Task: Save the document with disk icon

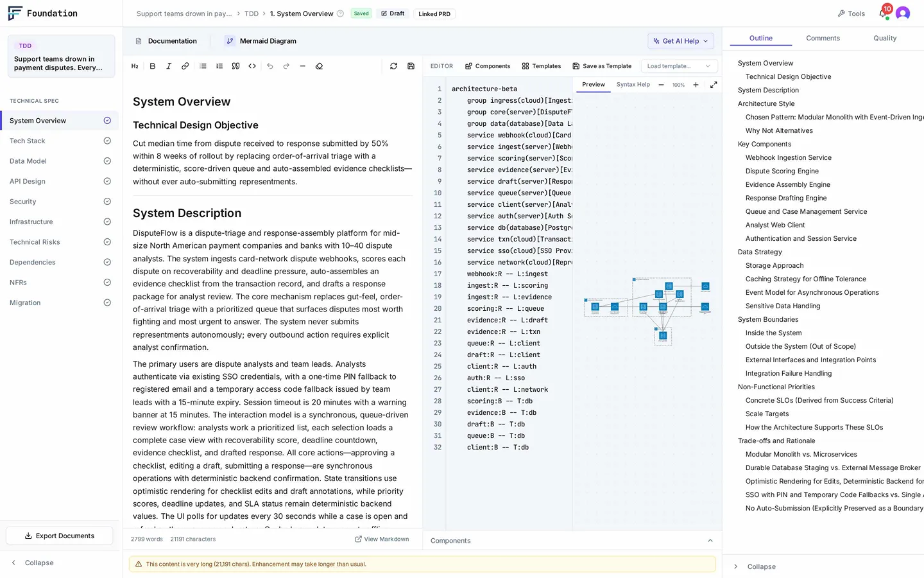Action: [411, 66]
